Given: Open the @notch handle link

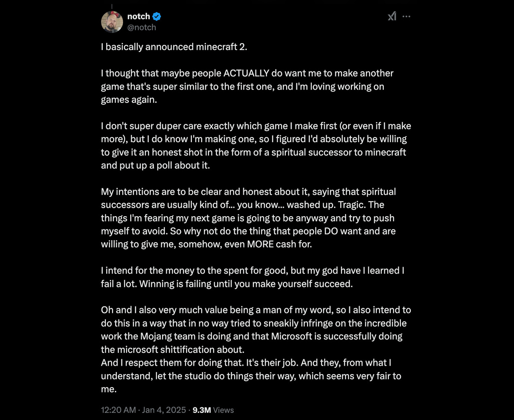Looking at the screenshot, I should pyautogui.click(x=141, y=27).
